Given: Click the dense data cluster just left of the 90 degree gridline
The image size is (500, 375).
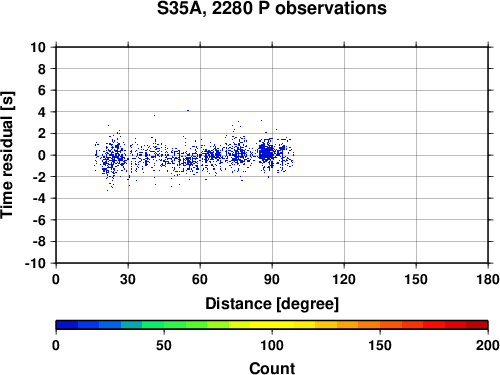Looking at the screenshot, I should (x=267, y=153).
